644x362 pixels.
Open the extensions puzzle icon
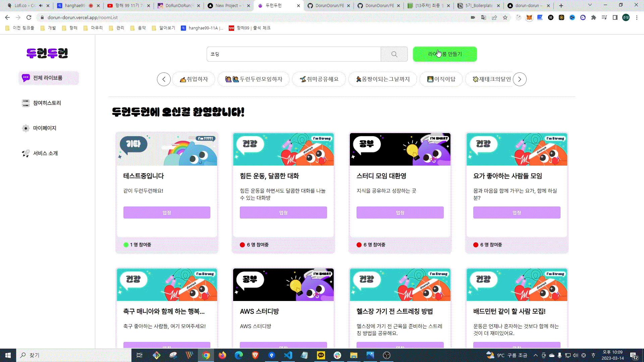(x=594, y=17)
